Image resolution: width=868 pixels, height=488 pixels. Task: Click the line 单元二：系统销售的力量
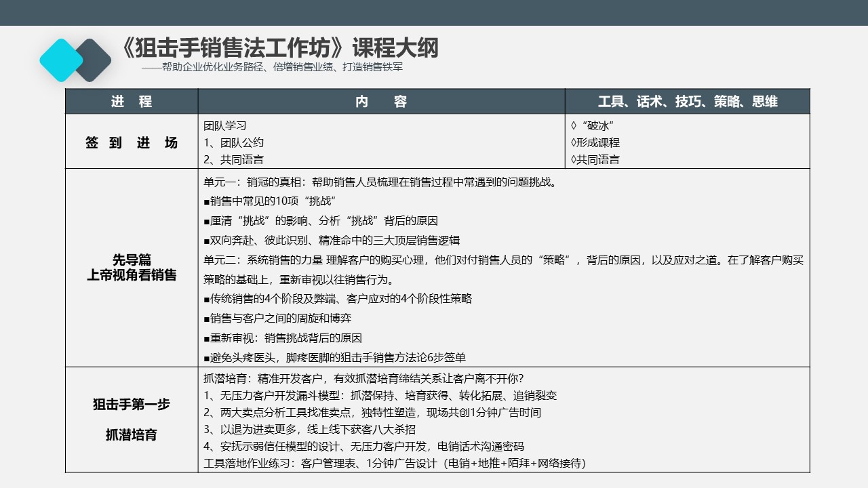coord(504,260)
